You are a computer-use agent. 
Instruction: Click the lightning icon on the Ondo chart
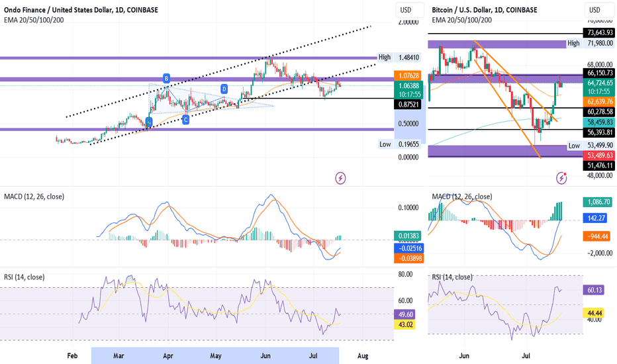point(340,178)
